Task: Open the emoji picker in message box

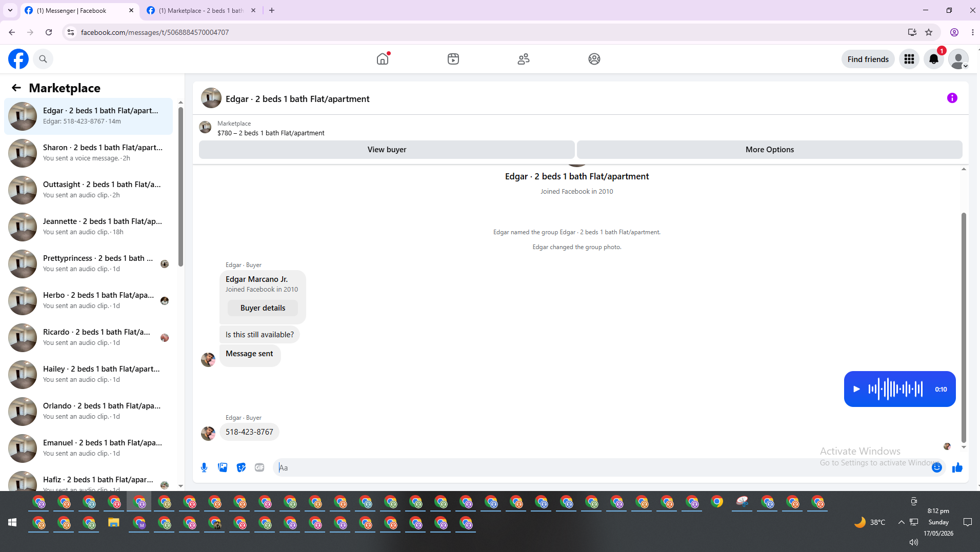Action: pyautogui.click(x=937, y=467)
